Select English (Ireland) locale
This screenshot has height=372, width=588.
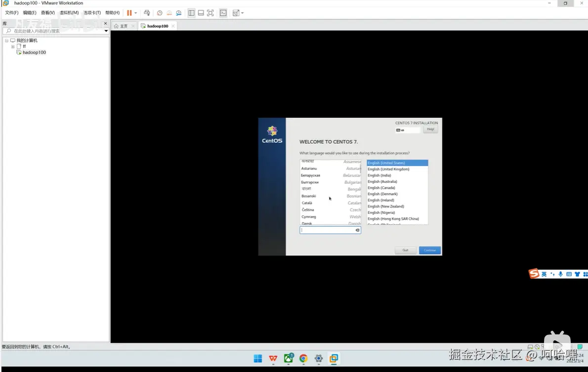(397, 200)
